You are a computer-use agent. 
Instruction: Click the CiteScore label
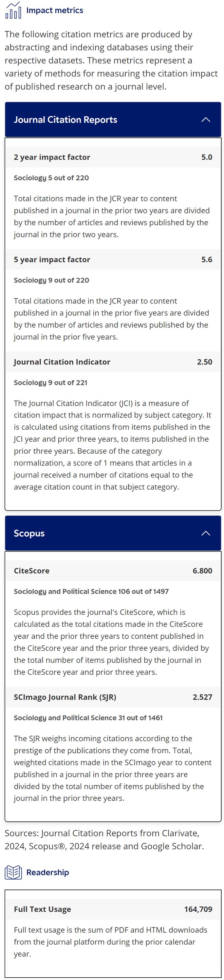32,571
